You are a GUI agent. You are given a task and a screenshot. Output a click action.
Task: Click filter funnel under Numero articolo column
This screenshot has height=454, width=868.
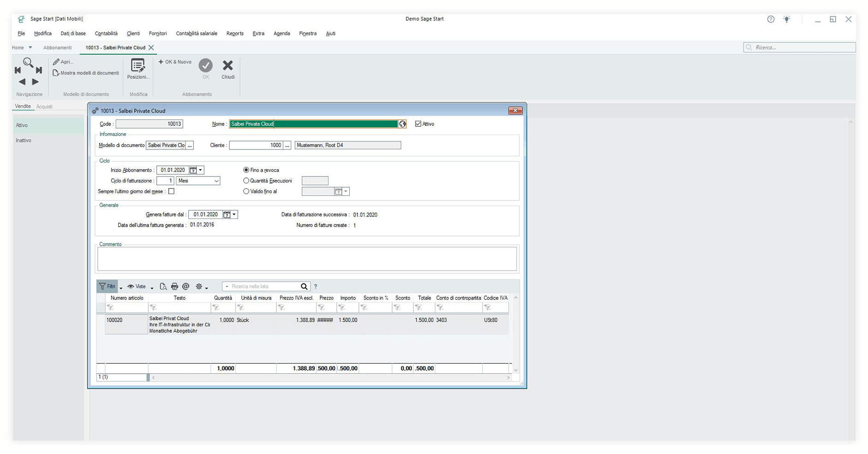[110, 307]
